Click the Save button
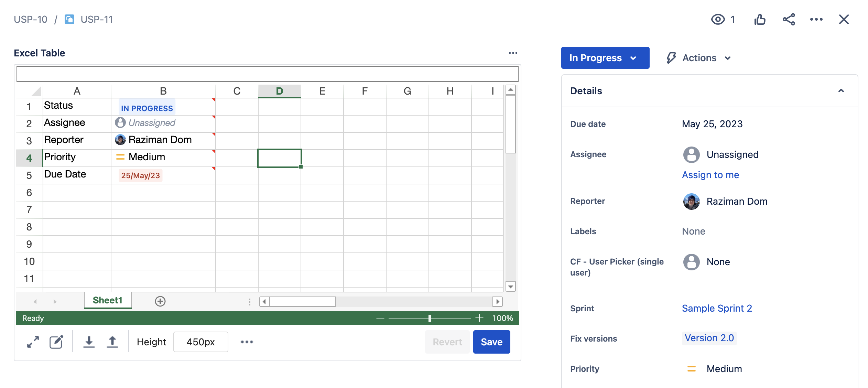The image size is (868, 388). (491, 342)
